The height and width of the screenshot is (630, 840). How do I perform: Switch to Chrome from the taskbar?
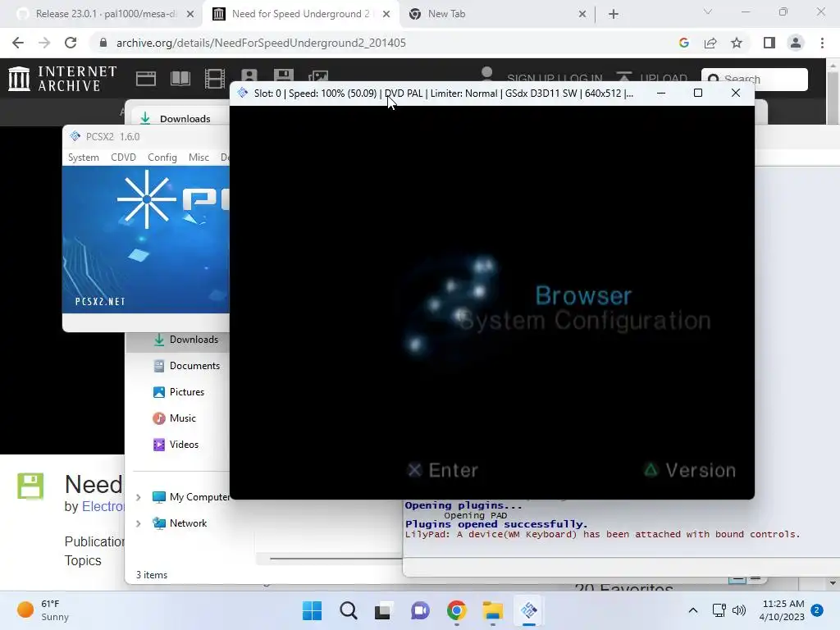click(456, 610)
